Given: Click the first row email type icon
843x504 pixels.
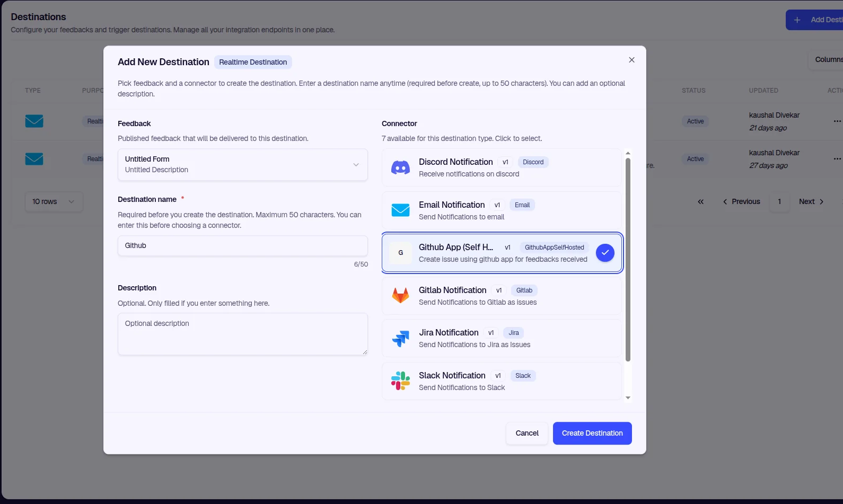Looking at the screenshot, I should 34,121.
